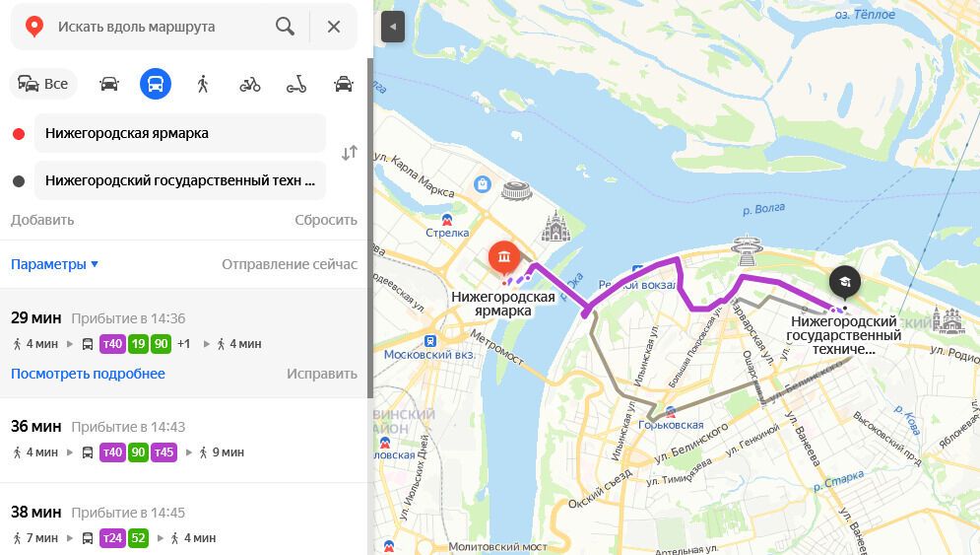Select the 36 мин route option
The width and height of the screenshot is (980, 555).
click(184, 440)
